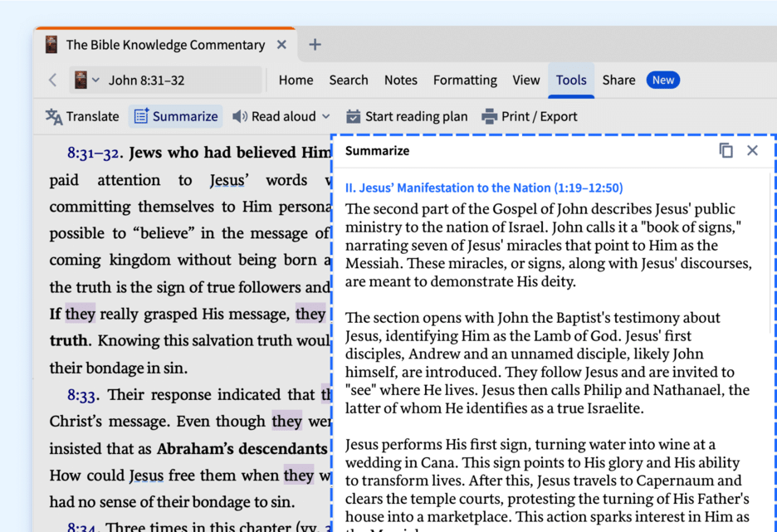The image size is (777, 532).
Task: Click bold text 'Abraham's descendants'
Action: point(242,449)
